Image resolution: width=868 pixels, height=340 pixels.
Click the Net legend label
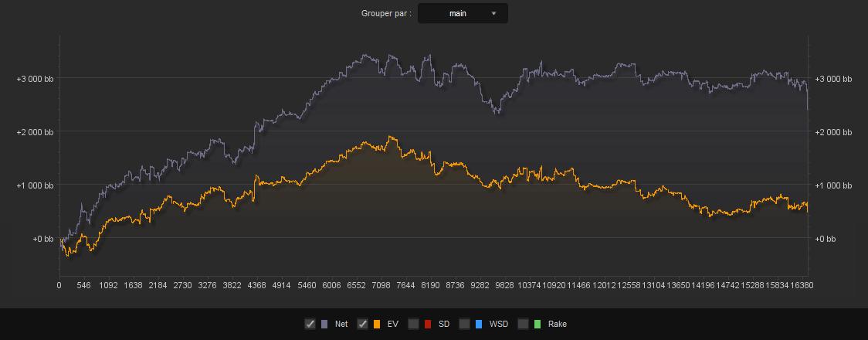click(341, 324)
